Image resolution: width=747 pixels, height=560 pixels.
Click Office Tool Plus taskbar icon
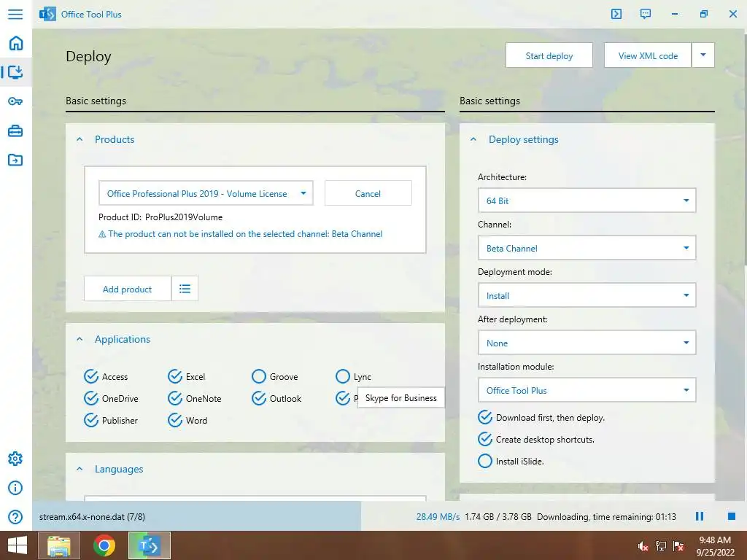point(149,545)
